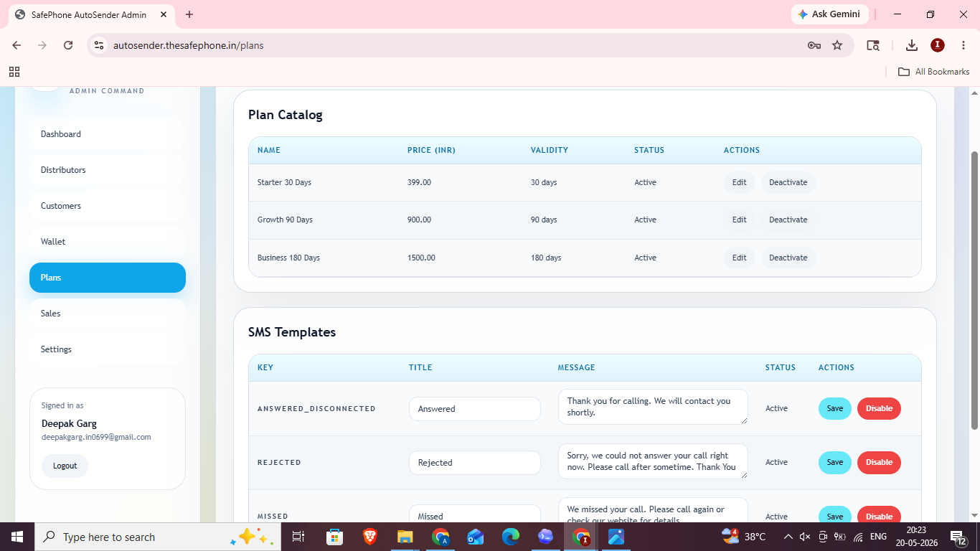The height and width of the screenshot is (551, 980).
Task: Open the Chrome profile avatar
Action: [938, 45]
